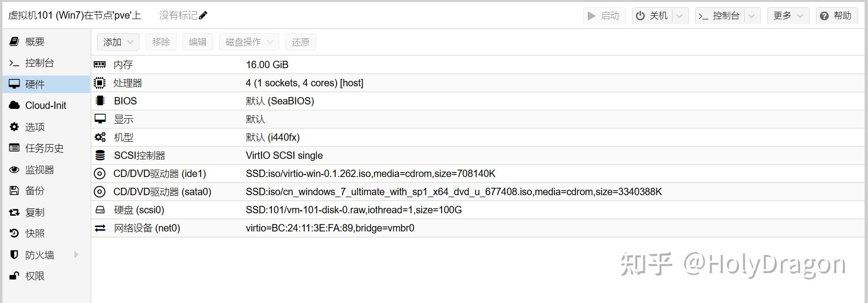Viewport: 868px width, 303px height.
Task: Open the 添加 dropdown menu
Action: point(118,42)
